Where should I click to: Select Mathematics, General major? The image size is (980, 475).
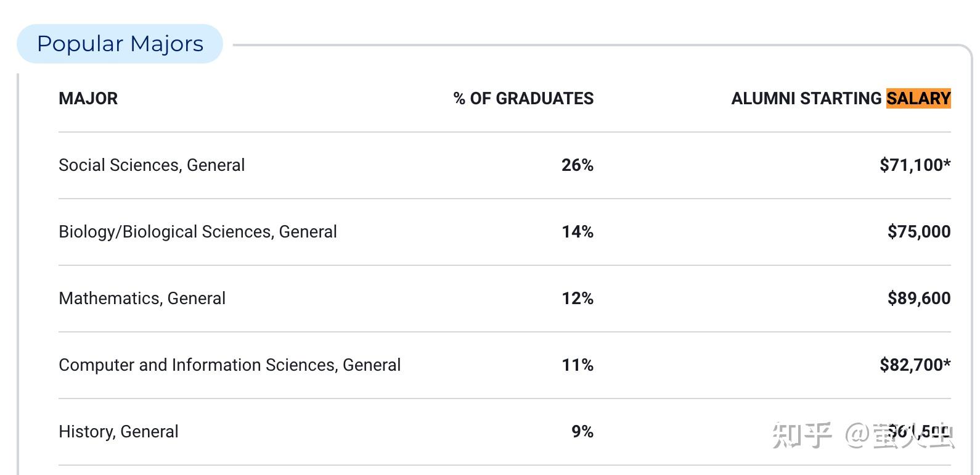pos(142,299)
